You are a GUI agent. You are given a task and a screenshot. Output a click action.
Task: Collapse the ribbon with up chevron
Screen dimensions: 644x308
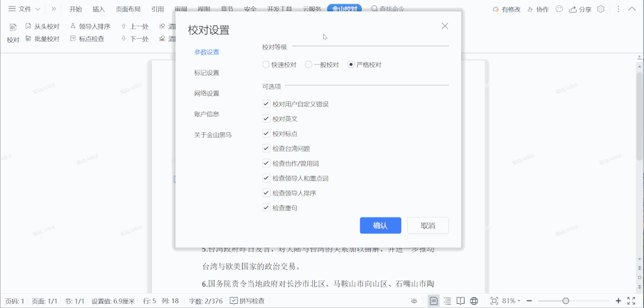pyautogui.click(x=632, y=9)
